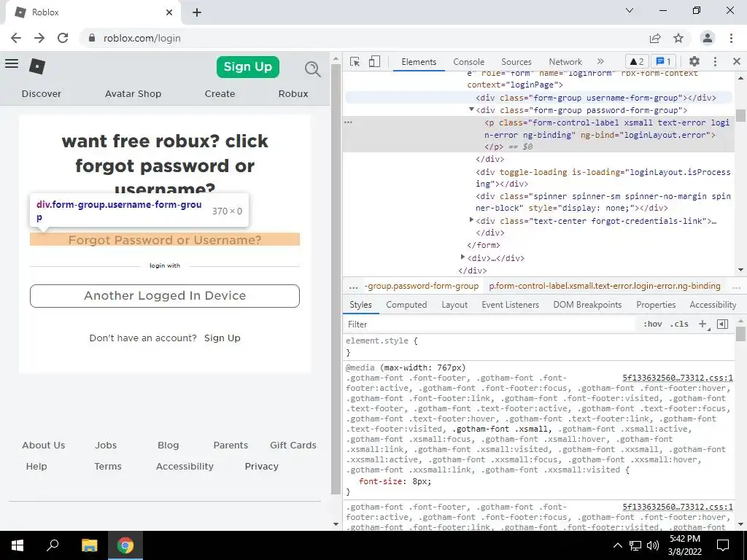747x560 pixels.
Task: Bookmark this page with the star icon
Action: (678, 38)
